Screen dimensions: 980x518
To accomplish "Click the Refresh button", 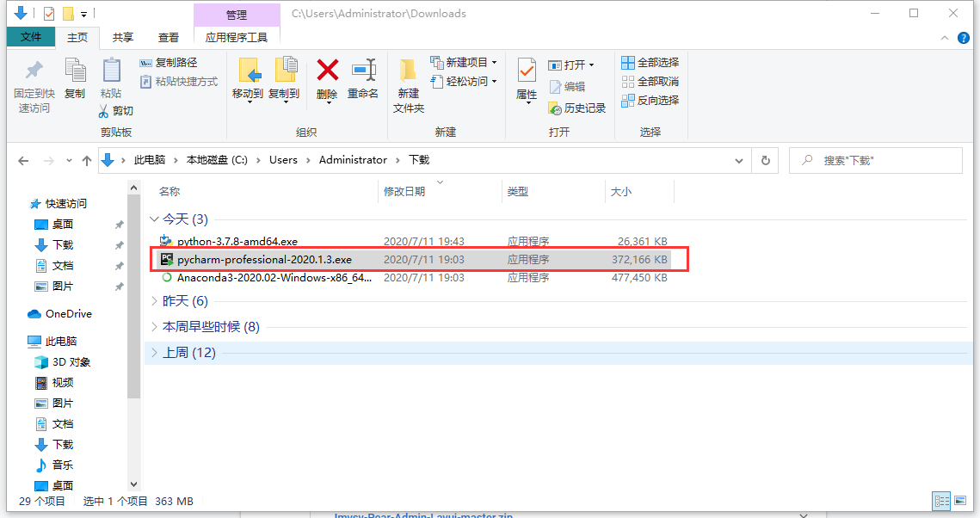I will coord(766,161).
